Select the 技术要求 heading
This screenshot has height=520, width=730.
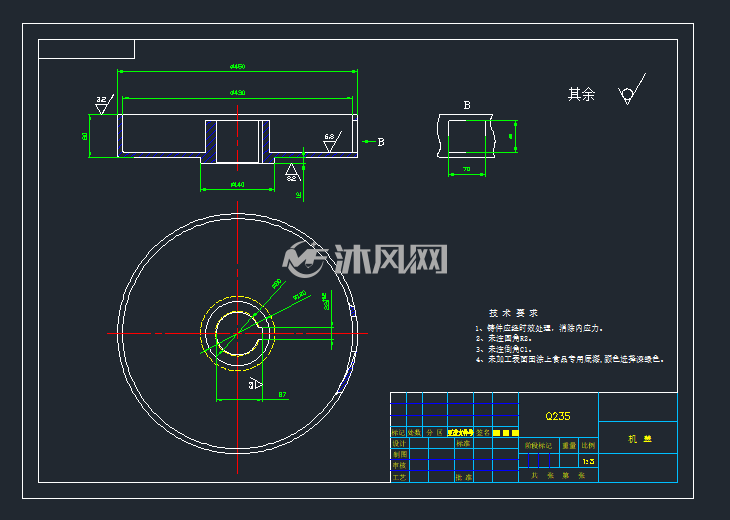(514, 313)
